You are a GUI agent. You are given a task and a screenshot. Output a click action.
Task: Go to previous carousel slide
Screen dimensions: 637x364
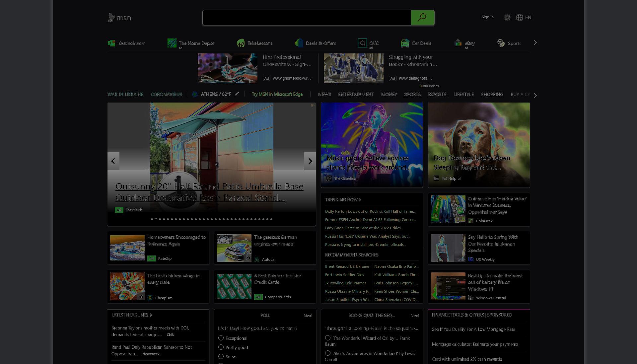click(113, 161)
